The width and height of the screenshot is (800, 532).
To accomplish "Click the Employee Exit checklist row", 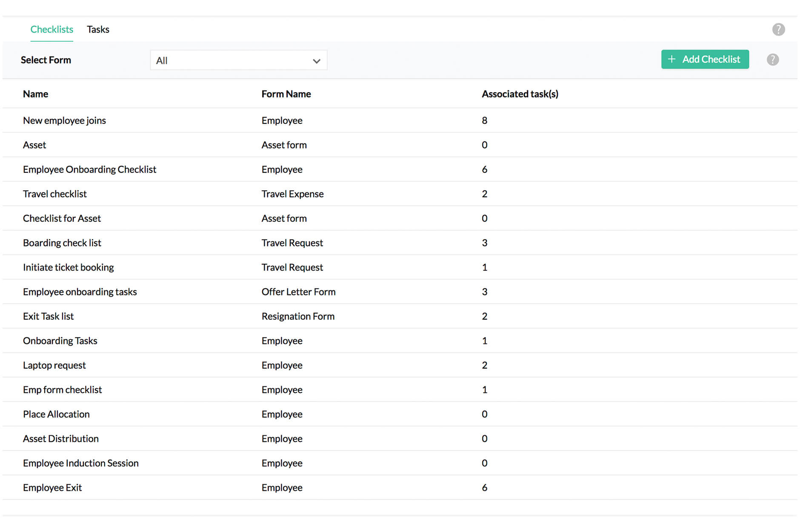I will [x=52, y=488].
